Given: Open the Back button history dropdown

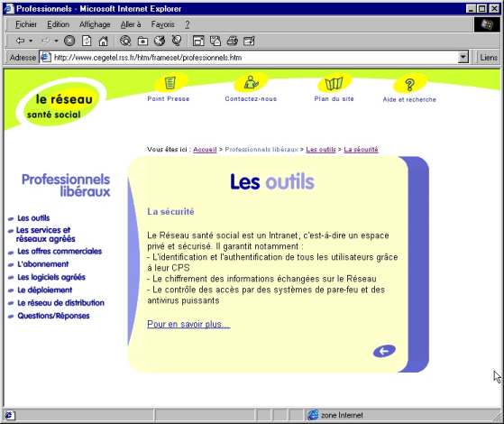Looking at the screenshot, I should pyautogui.click(x=31, y=41).
